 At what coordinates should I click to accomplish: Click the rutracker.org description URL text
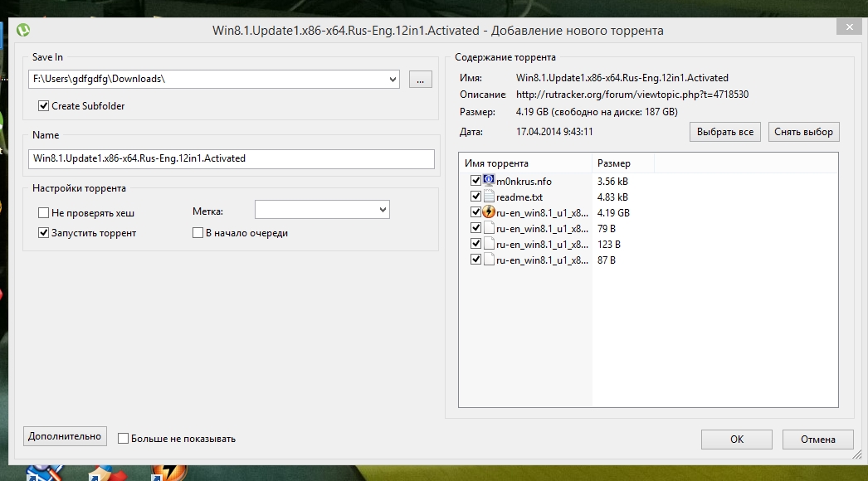point(632,95)
